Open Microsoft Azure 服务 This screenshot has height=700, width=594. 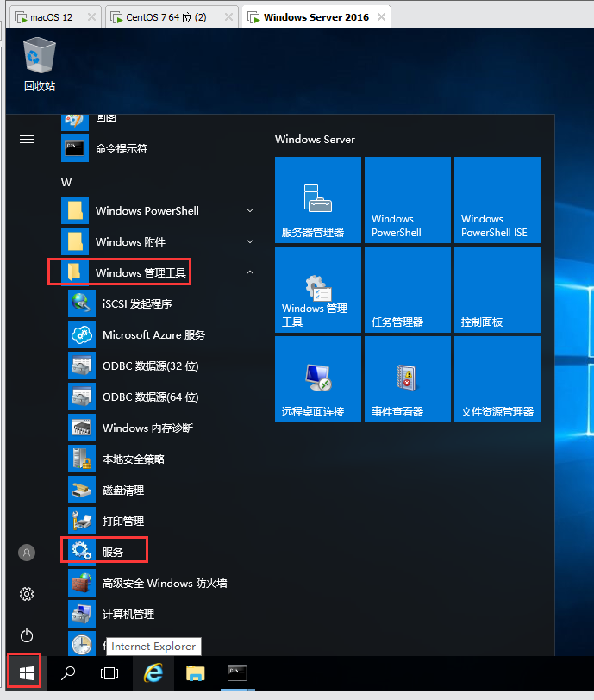[164, 334]
